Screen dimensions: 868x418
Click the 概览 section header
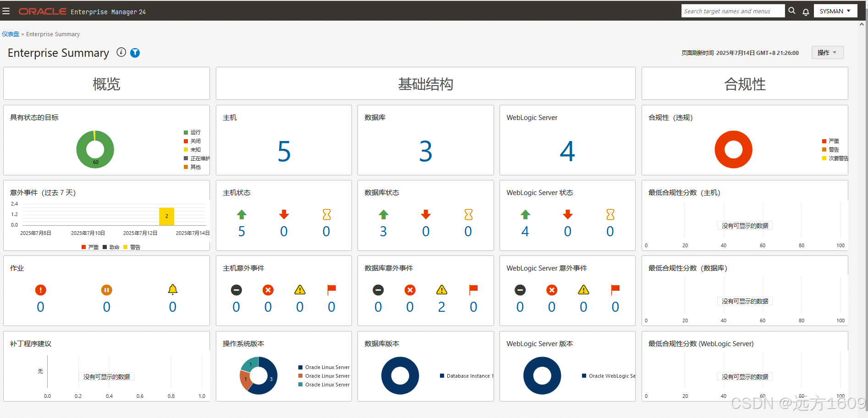point(106,83)
